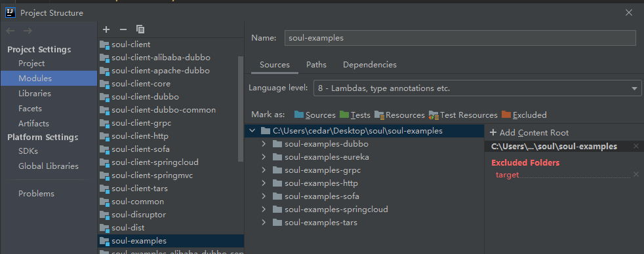644x254 pixels.
Task: Click the module Name text field
Action: click(x=460, y=38)
